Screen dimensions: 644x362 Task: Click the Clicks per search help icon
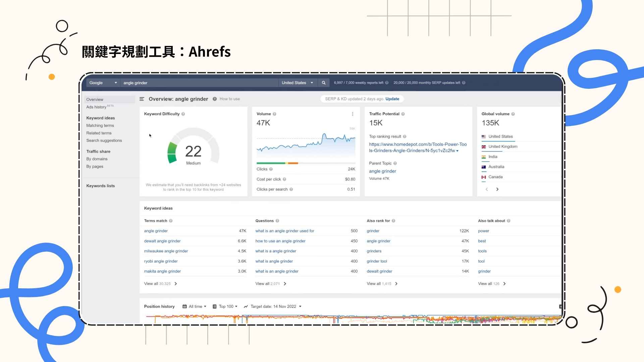[x=291, y=189]
